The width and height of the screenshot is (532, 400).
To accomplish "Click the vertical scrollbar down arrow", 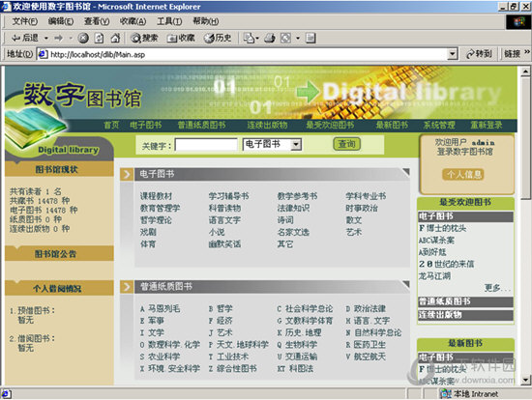I will (x=525, y=380).
